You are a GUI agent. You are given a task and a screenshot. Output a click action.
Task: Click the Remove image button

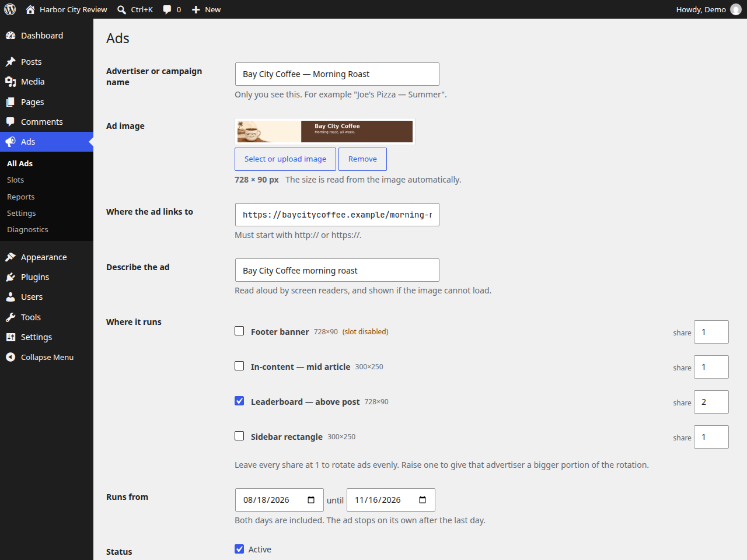(x=362, y=159)
